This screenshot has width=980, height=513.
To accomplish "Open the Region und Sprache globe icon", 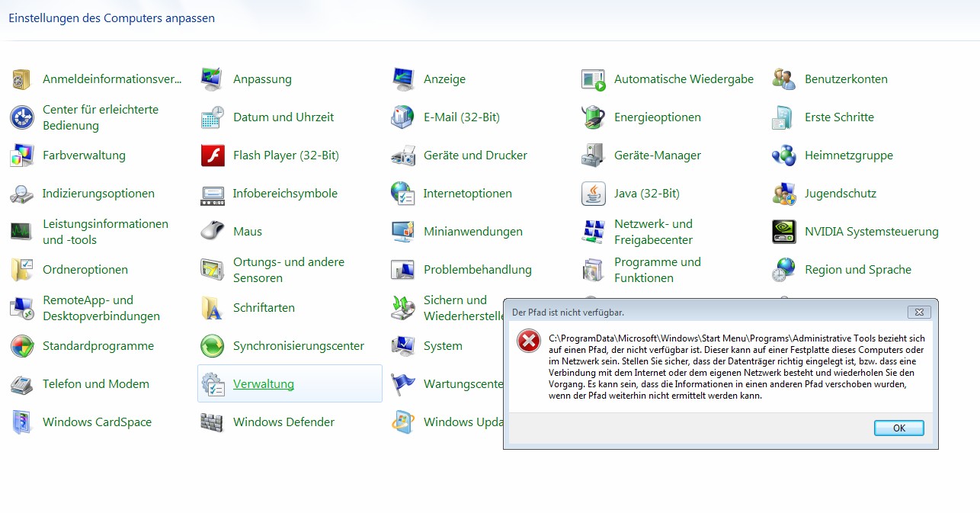I will pos(783,269).
